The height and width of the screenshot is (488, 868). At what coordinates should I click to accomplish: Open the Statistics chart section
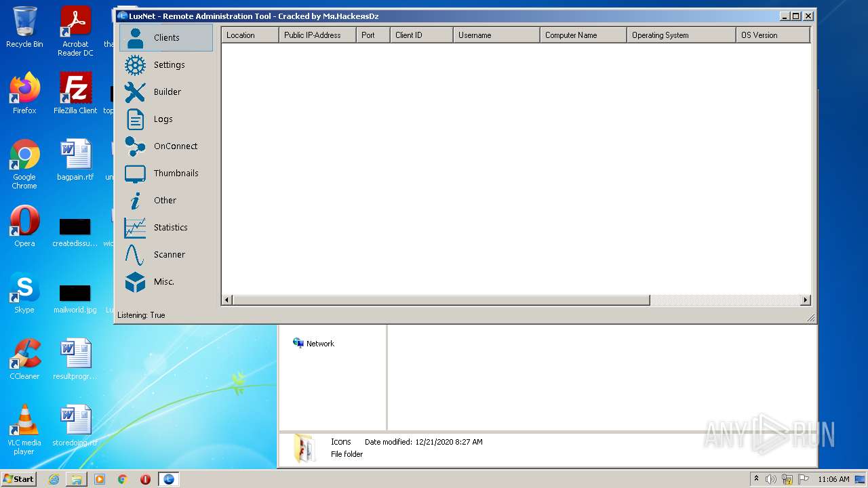click(166, 228)
